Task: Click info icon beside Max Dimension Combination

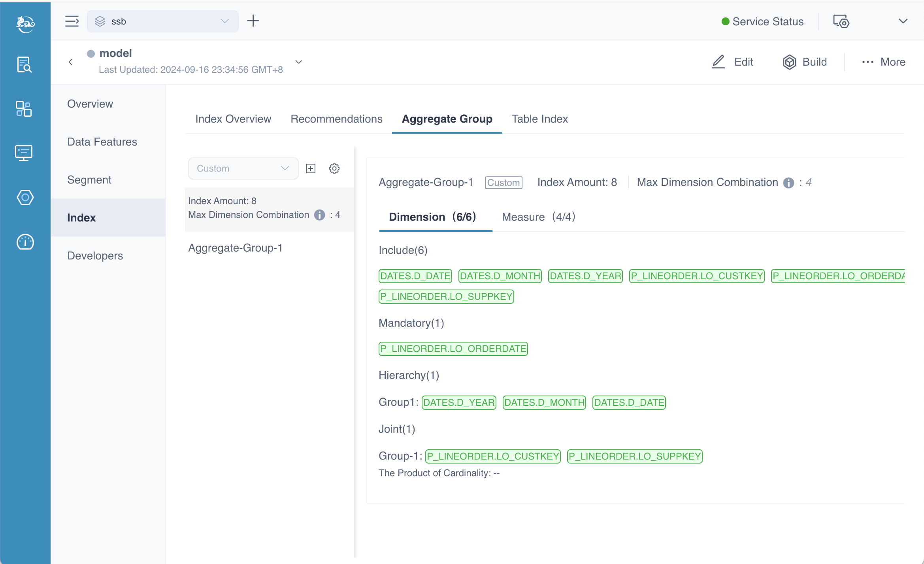Action: [x=788, y=183]
